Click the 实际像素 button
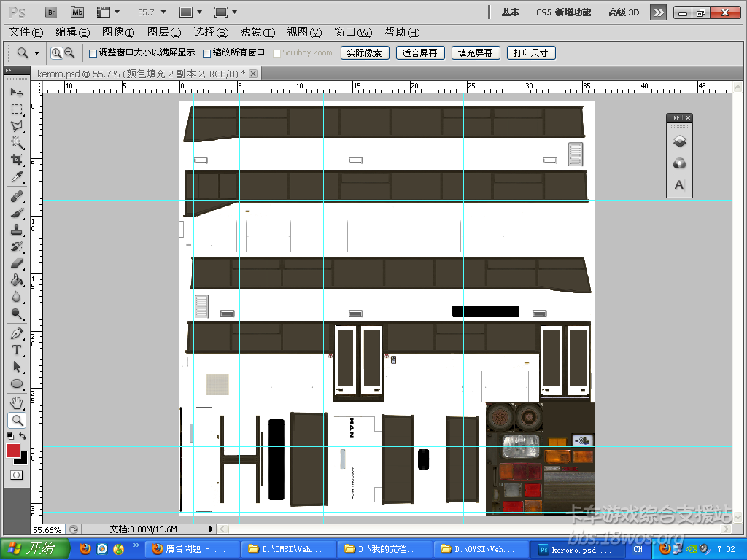Screen dimensions: 747x560 pos(364,53)
